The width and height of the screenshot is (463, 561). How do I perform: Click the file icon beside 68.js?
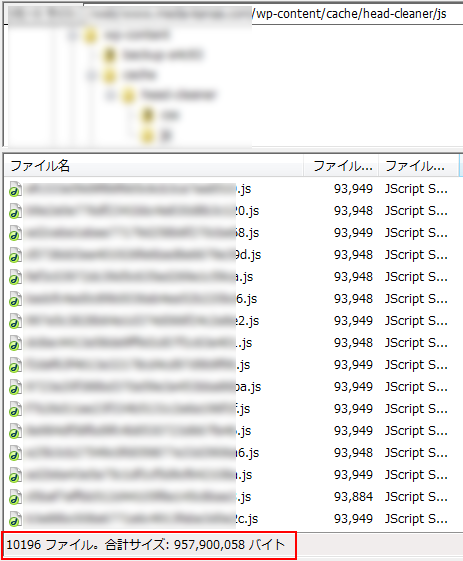(15, 233)
